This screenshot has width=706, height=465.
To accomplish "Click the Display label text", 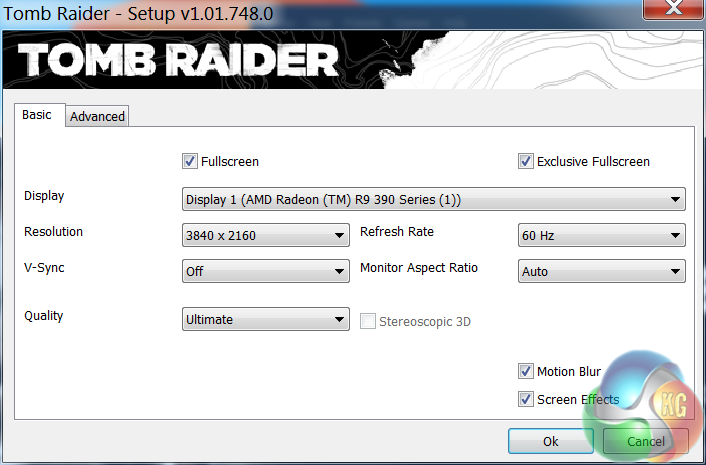I will pos(44,196).
